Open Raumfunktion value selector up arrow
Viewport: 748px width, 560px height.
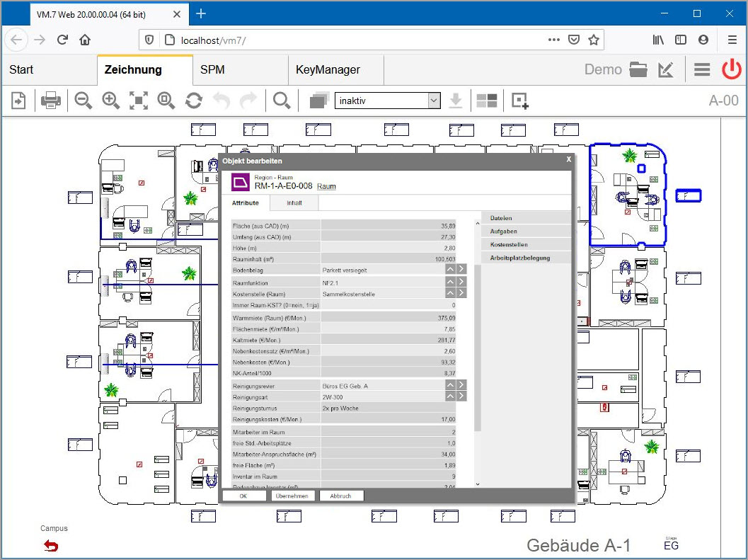click(450, 282)
